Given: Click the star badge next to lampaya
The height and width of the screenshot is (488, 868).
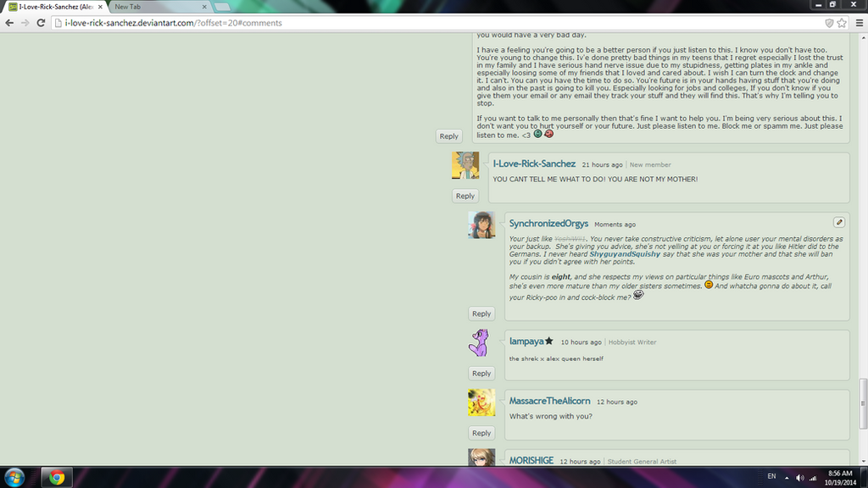Looking at the screenshot, I should point(549,341).
